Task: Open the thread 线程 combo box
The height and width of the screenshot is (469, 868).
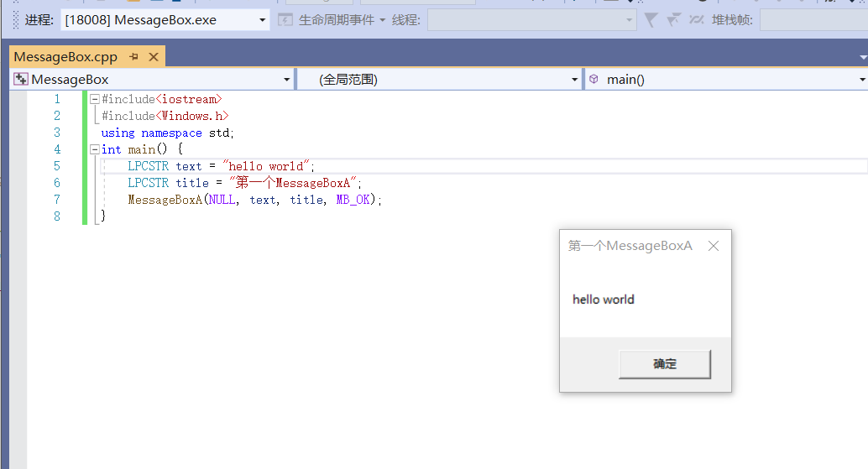Action: point(531,20)
